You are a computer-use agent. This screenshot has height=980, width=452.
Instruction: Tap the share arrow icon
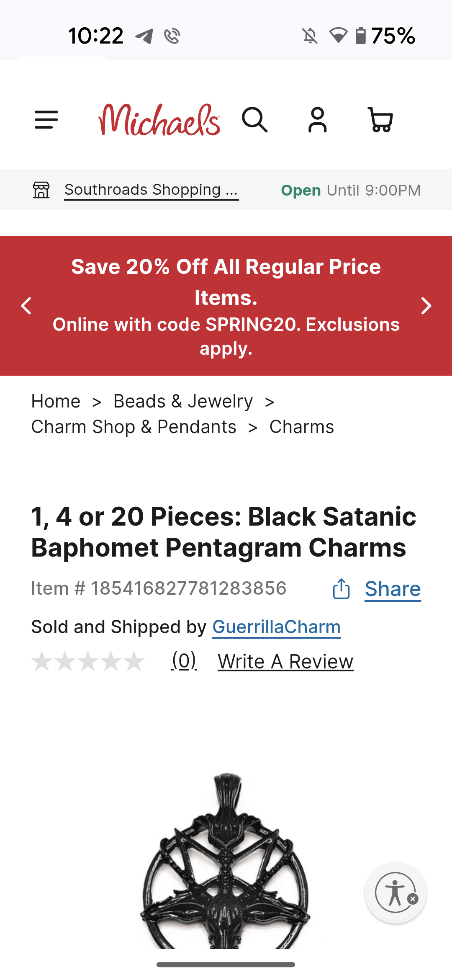(x=341, y=589)
